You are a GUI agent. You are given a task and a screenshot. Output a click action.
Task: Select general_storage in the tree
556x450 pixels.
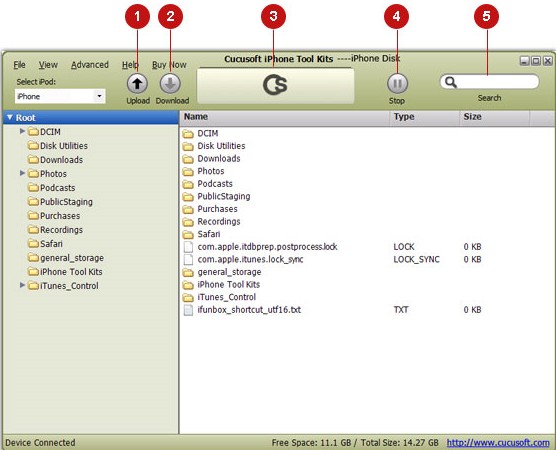[72, 258]
